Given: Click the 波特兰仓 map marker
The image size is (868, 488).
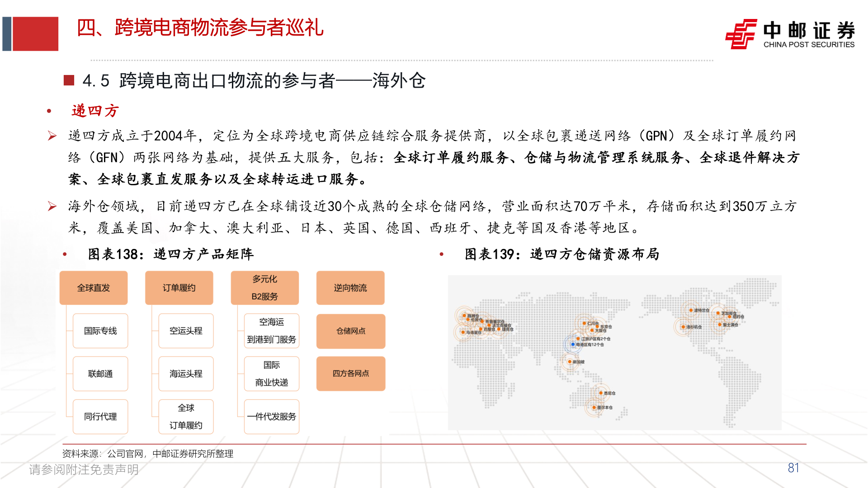Looking at the screenshot, I should (x=691, y=310).
